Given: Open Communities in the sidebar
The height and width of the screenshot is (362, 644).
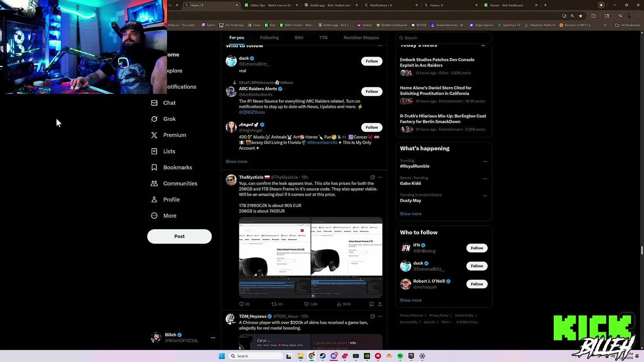Looking at the screenshot, I should click(174, 184).
